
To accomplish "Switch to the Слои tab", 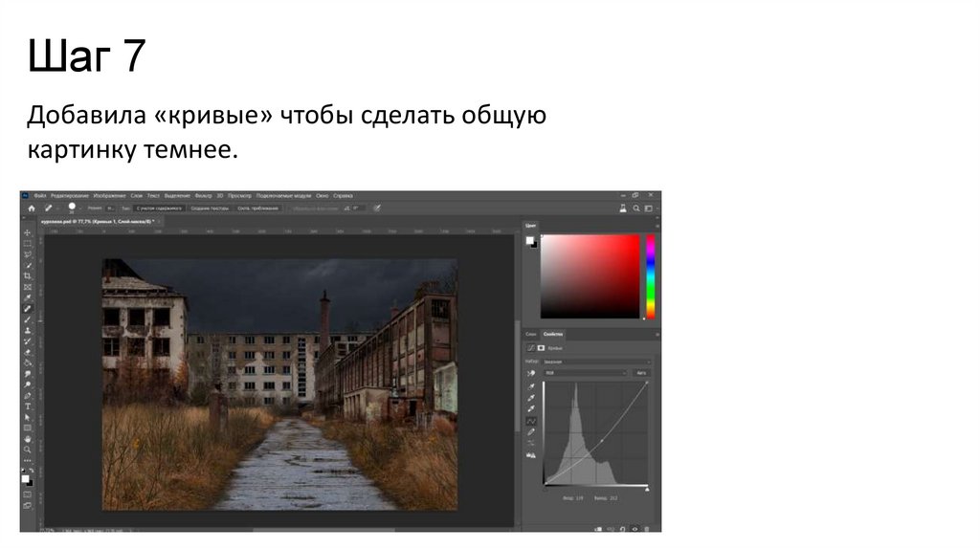I will tap(530, 334).
